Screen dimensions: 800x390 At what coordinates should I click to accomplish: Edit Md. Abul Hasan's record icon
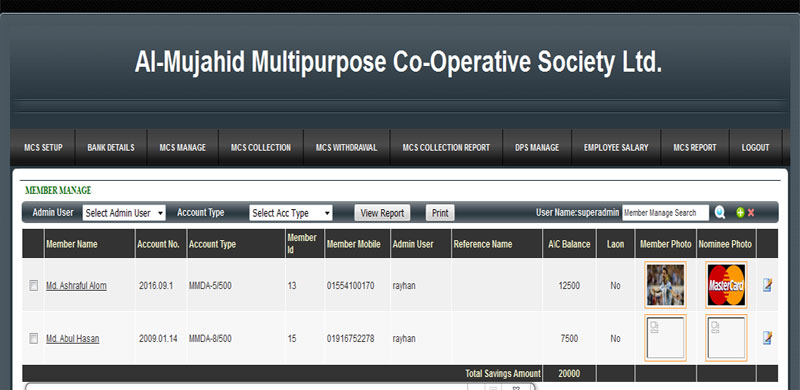pos(767,338)
